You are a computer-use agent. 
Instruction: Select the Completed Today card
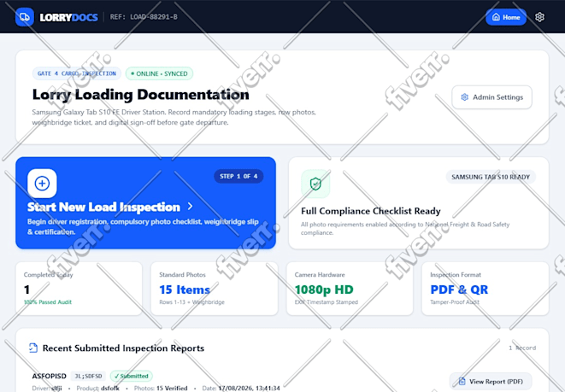click(79, 289)
